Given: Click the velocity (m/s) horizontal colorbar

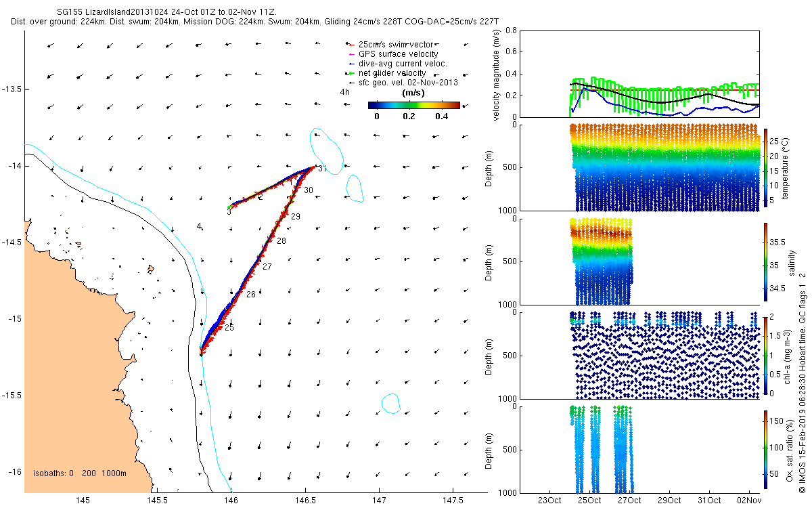Looking at the screenshot, I should click(x=413, y=105).
